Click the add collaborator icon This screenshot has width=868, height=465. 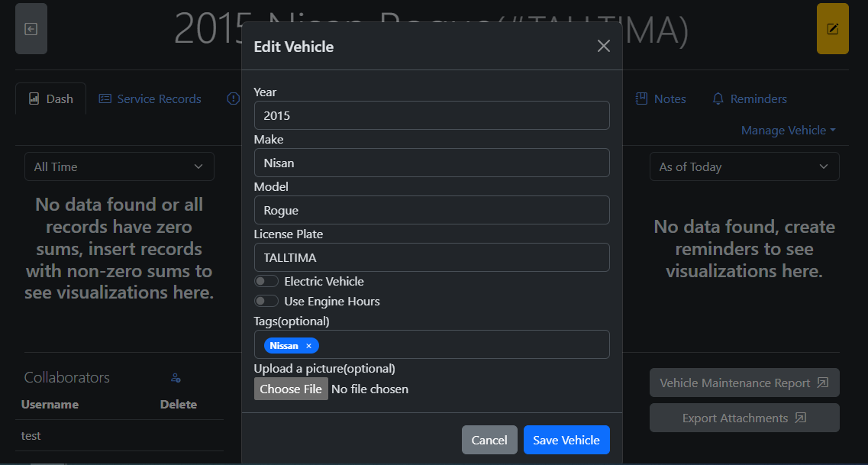click(x=176, y=378)
